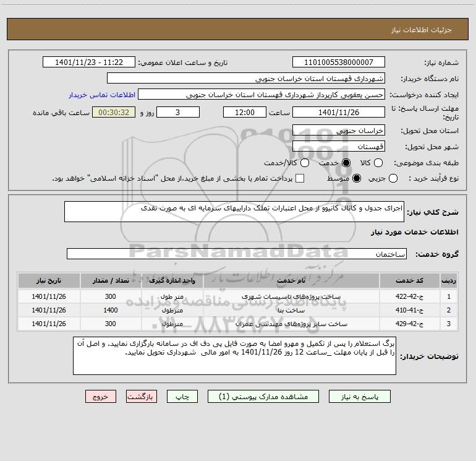
Task: Click the توضیحات خریدار text area
Action: click(234, 356)
